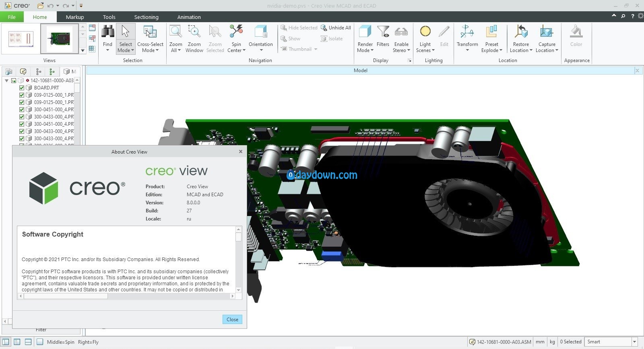Open the Filters funnel tool

[x=383, y=32]
